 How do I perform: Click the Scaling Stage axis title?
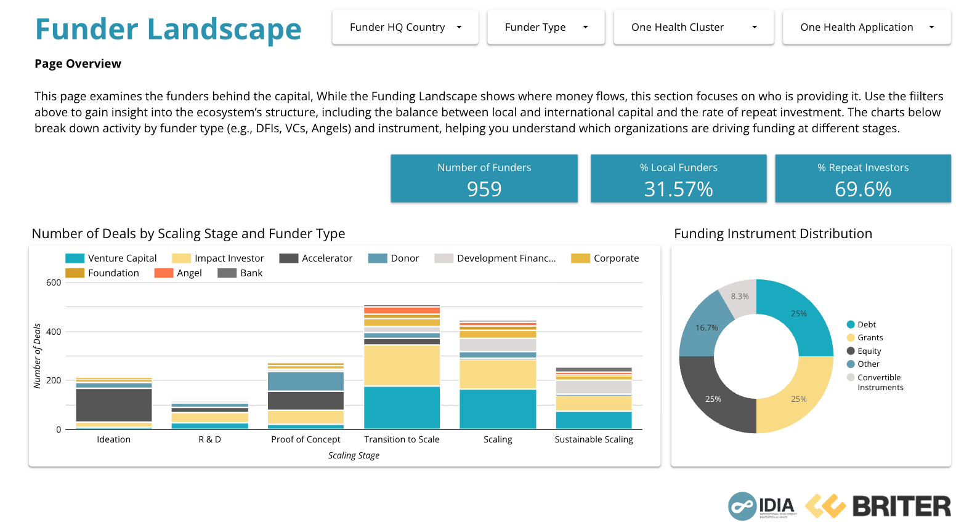(354, 455)
